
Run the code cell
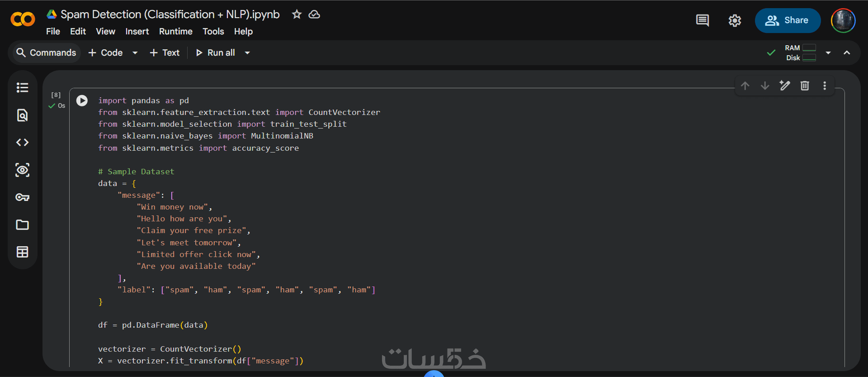(x=82, y=100)
